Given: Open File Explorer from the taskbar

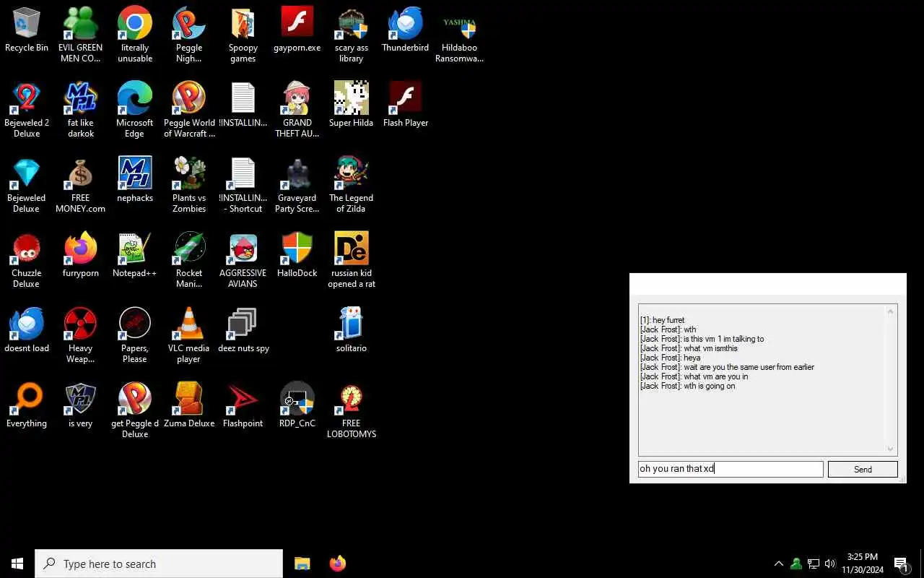Looking at the screenshot, I should coord(302,564).
